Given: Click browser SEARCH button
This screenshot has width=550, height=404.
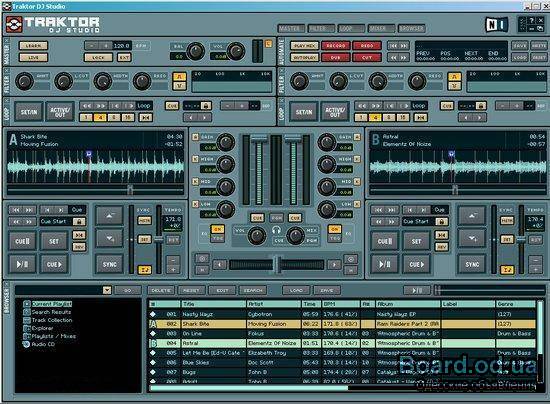Looking at the screenshot, I should click(253, 290).
